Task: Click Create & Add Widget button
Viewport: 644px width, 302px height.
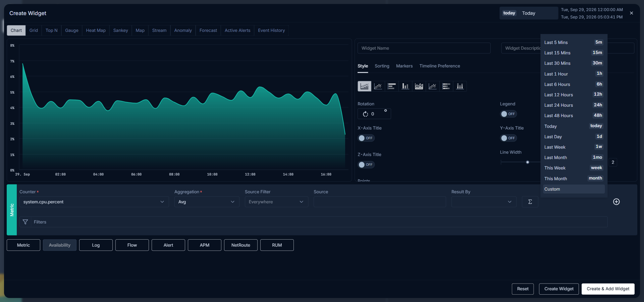Action: (608, 289)
